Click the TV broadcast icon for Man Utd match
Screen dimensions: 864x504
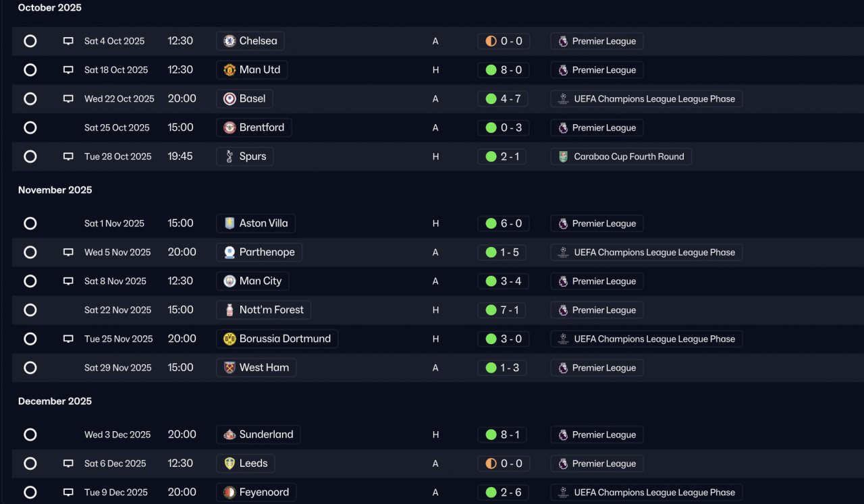click(x=68, y=70)
